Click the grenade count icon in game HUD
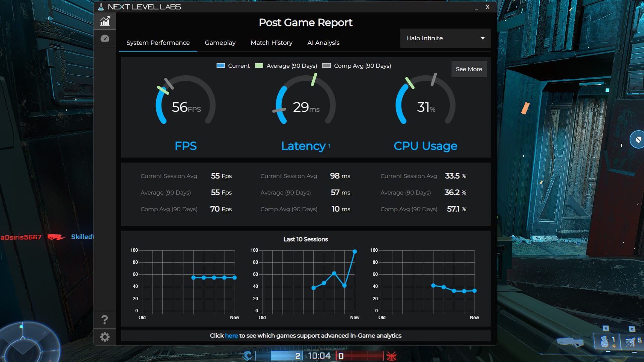Viewport: 644px width, 362px height. [606, 341]
